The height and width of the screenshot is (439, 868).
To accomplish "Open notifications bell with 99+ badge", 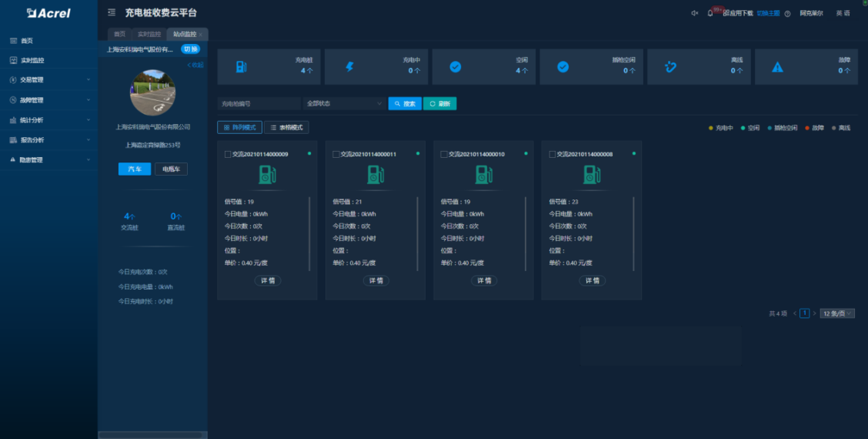I will [x=710, y=13].
